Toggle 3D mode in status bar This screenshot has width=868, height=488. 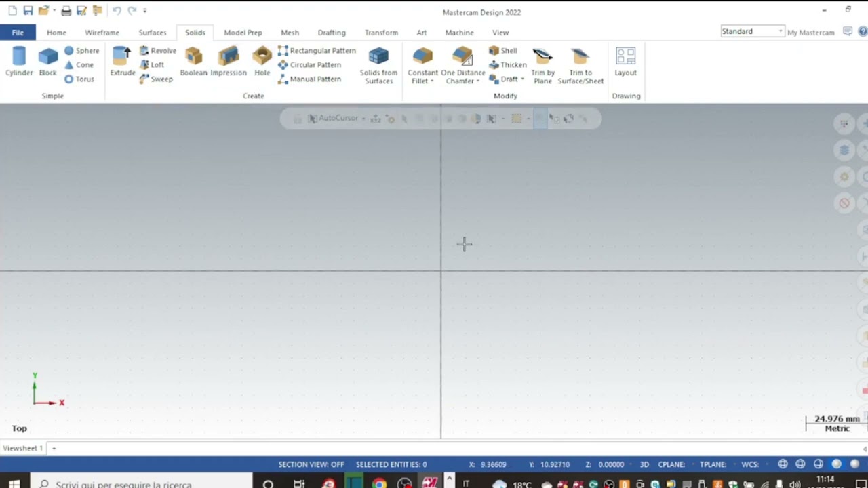click(644, 464)
